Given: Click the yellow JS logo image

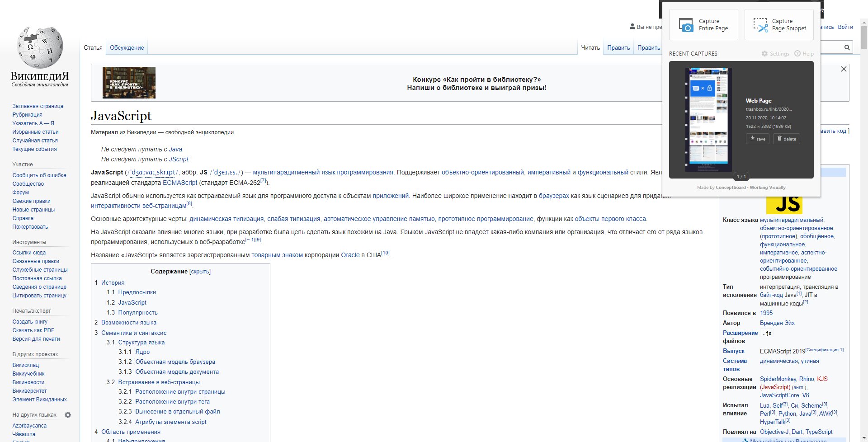Looking at the screenshot, I should pyautogui.click(x=784, y=205).
